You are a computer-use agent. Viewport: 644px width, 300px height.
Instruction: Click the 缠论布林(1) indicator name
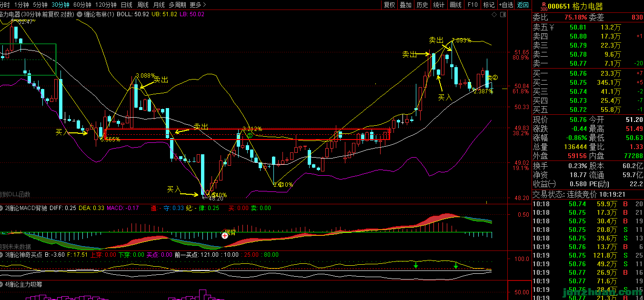click(x=99, y=14)
